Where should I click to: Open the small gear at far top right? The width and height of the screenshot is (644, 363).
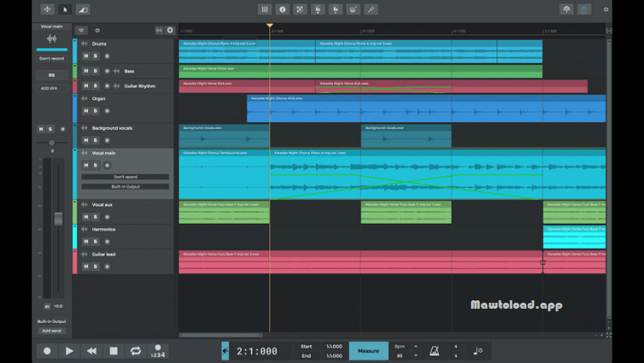point(606,9)
